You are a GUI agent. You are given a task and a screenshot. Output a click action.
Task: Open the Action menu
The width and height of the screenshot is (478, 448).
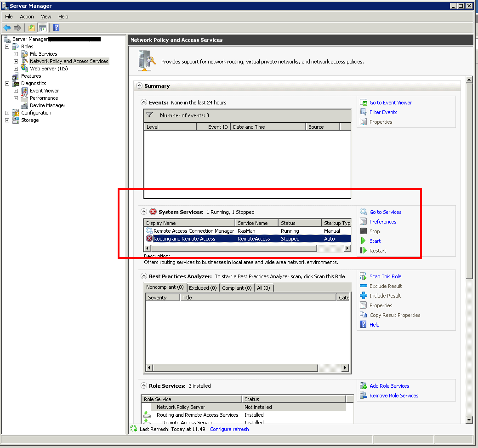coord(27,17)
